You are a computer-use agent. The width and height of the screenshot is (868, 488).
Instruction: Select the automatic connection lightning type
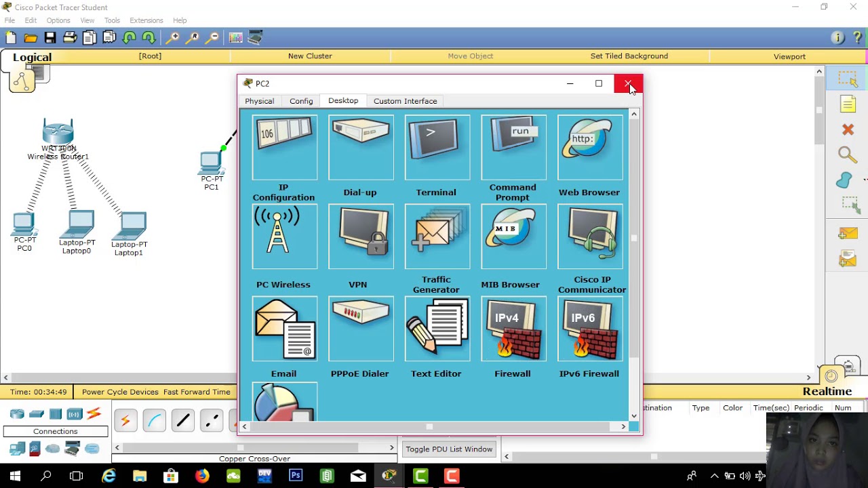tap(125, 421)
